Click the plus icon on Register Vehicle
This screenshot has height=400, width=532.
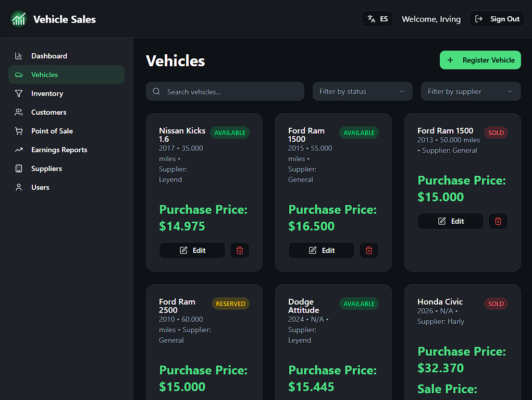tap(450, 60)
